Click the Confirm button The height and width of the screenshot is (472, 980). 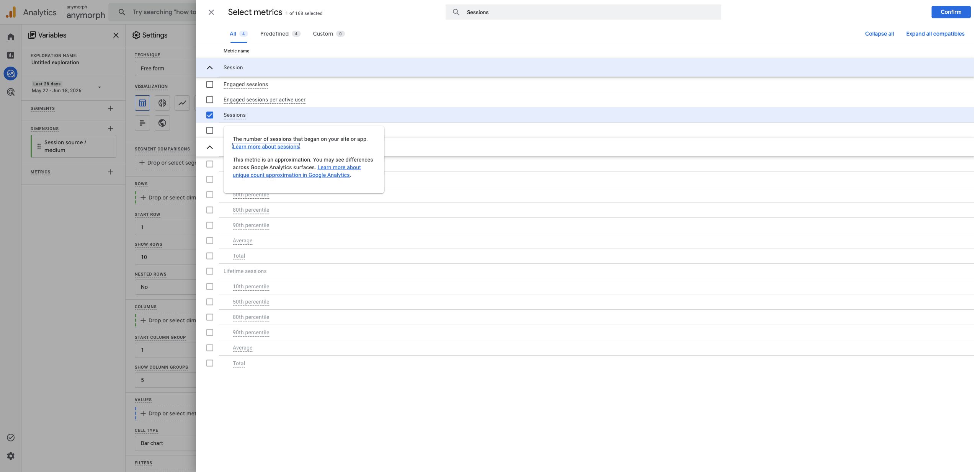point(951,12)
